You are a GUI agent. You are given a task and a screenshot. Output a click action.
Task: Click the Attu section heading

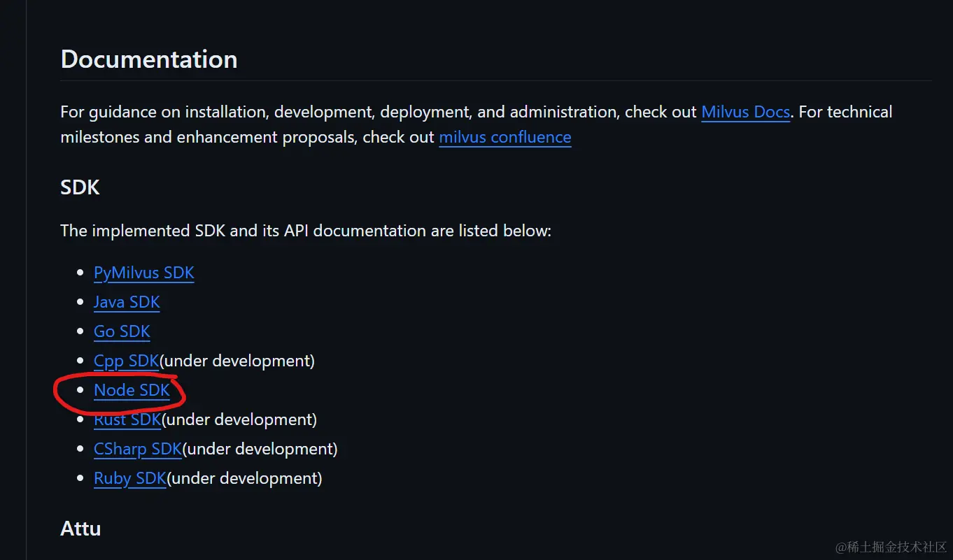tap(81, 528)
